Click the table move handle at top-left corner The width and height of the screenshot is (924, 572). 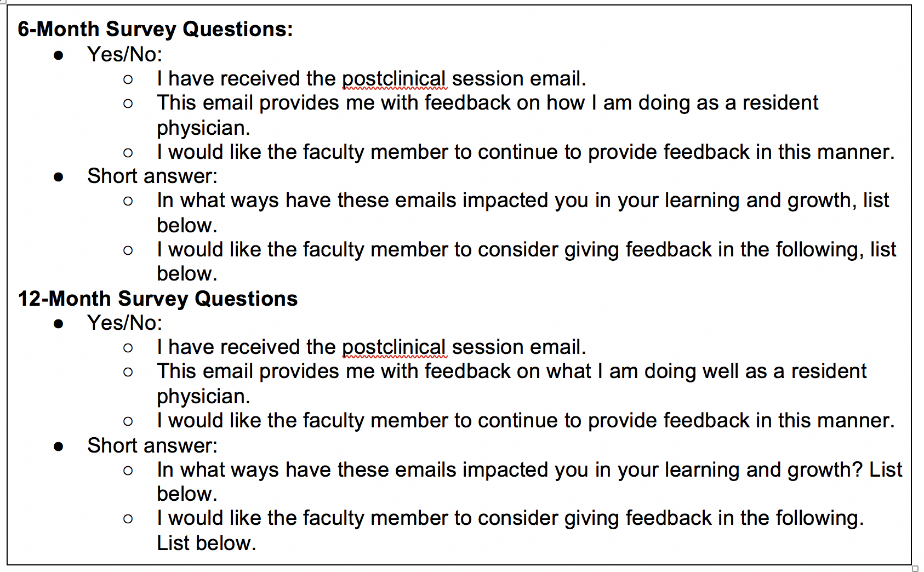tap(2, 2)
